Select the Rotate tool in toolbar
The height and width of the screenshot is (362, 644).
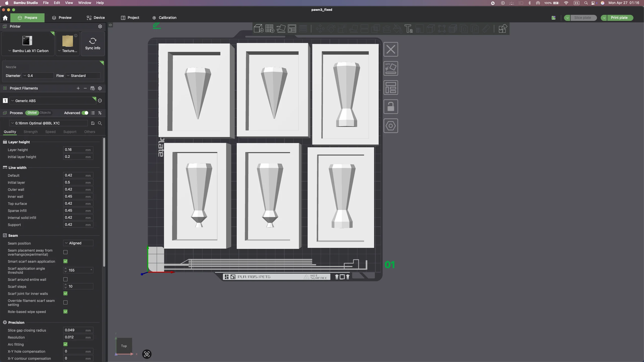tap(331, 29)
